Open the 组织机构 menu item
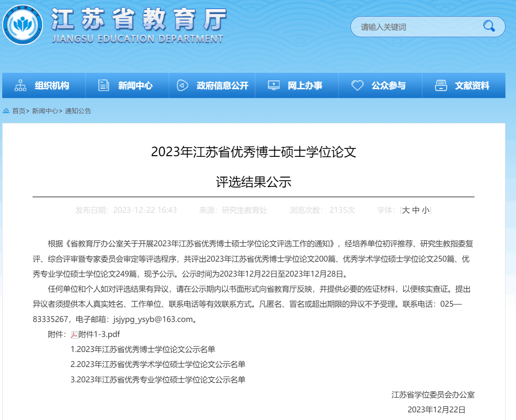 tap(52, 86)
